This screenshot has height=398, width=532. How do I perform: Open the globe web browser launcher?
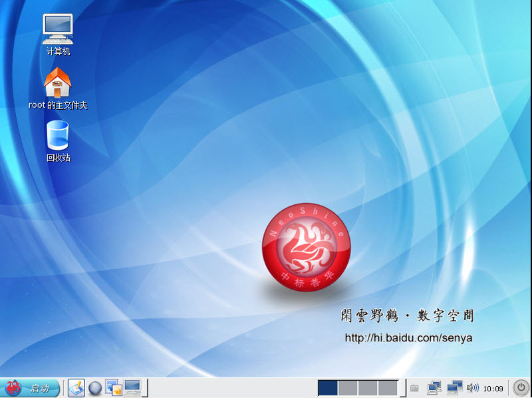(x=95, y=388)
